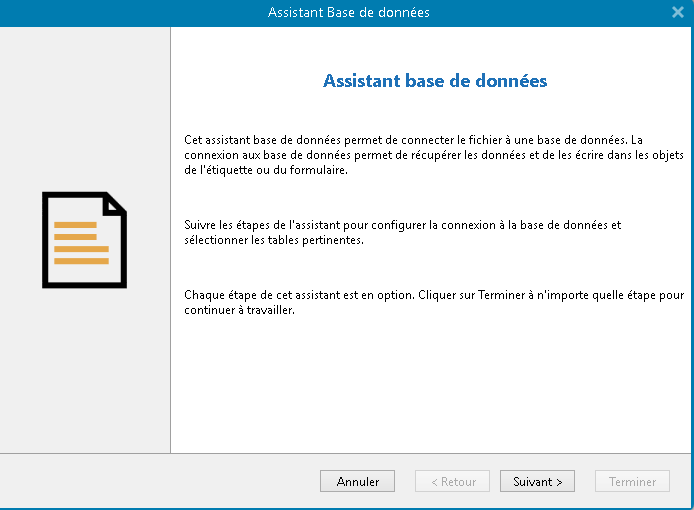Click empty grey panel area below the document icon
This screenshot has height=510, width=694.
click(x=85, y=370)
